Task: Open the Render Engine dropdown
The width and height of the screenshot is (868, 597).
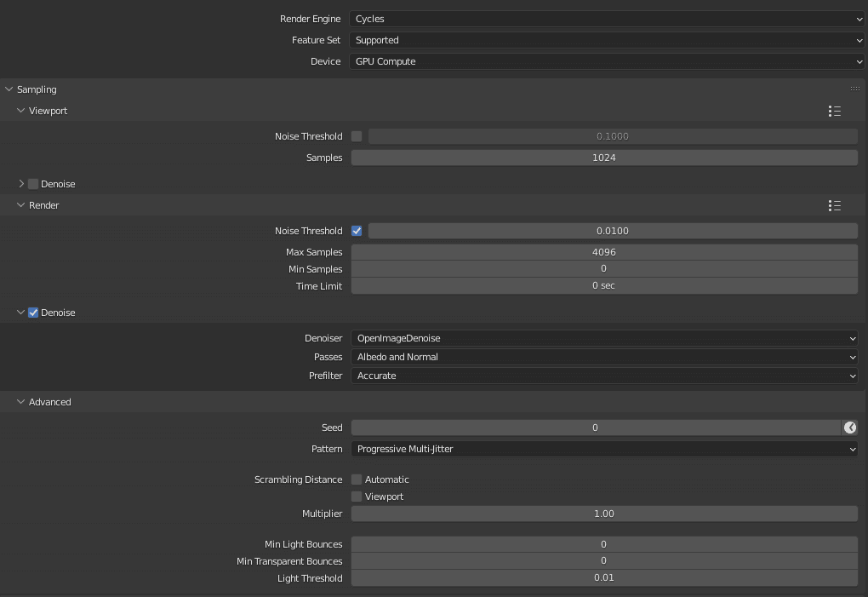Action: click(x=607, y=19)
